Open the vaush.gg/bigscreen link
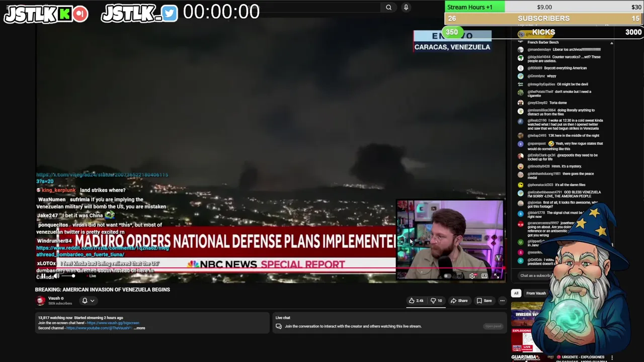Screen dimensions: 644x362 tap(113, 323)
